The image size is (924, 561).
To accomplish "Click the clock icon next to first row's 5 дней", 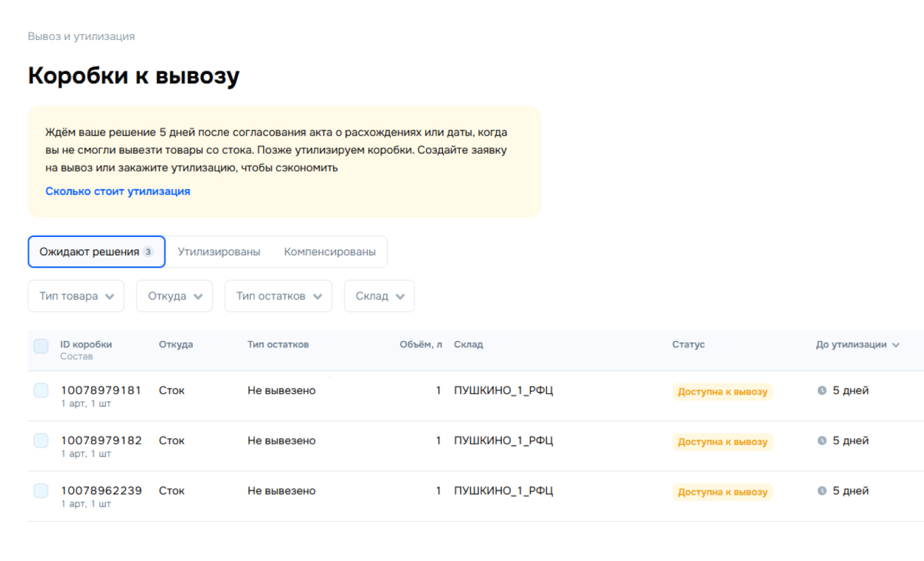I will tap(821, 391).
